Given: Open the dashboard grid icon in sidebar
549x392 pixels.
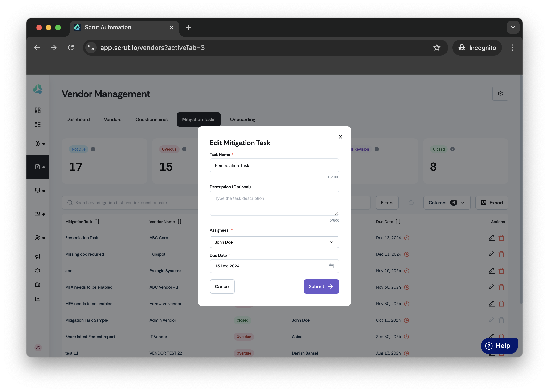Looking at the screenshot, I should (x=37, y=110).
